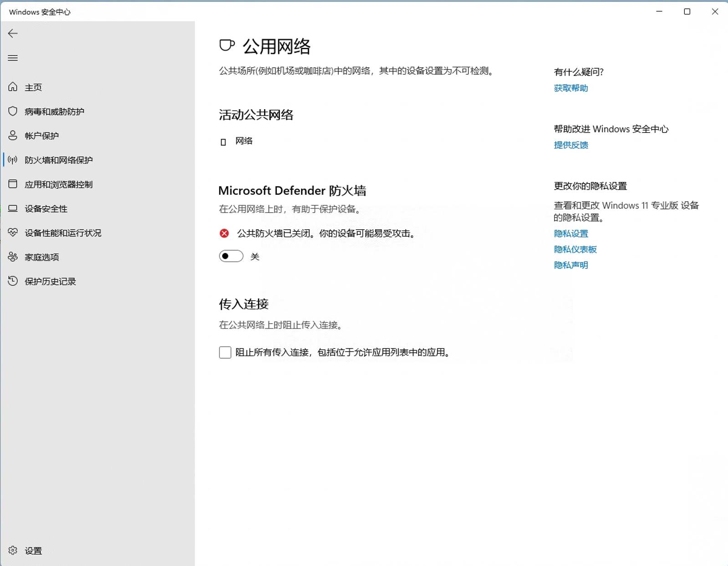Open the 隐私仪表板 link

click(x=575, y=249)
